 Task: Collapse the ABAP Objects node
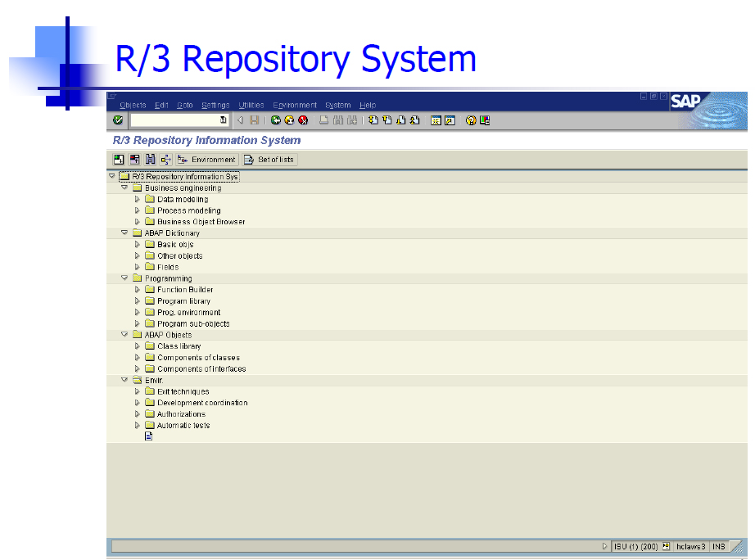124,334
